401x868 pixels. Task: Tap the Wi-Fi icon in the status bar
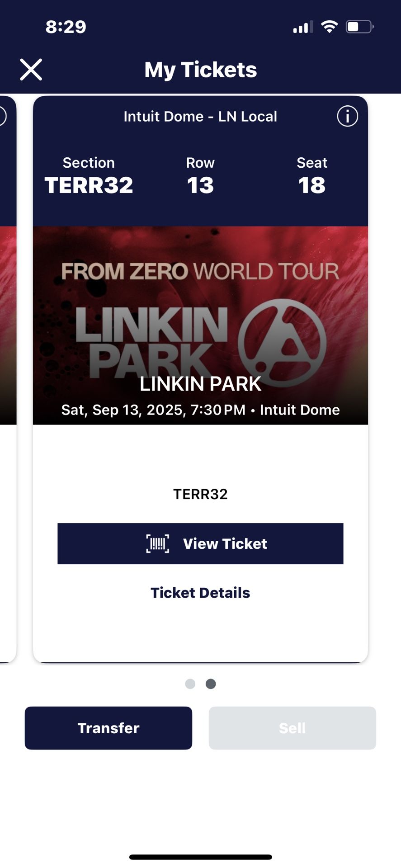(330, 27)
